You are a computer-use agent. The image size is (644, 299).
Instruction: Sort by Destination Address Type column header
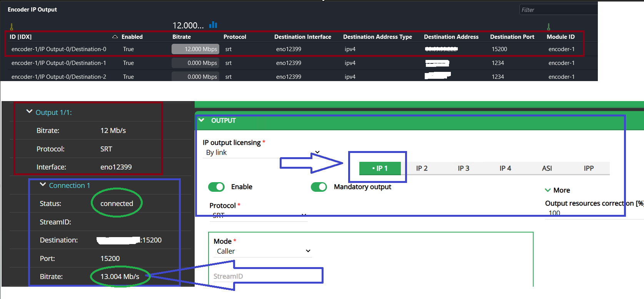coord(377,37)
